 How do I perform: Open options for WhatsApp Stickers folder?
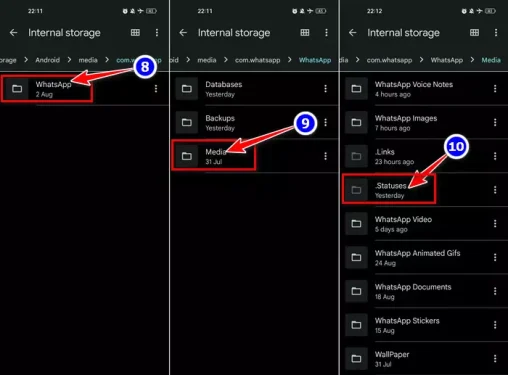495,325
